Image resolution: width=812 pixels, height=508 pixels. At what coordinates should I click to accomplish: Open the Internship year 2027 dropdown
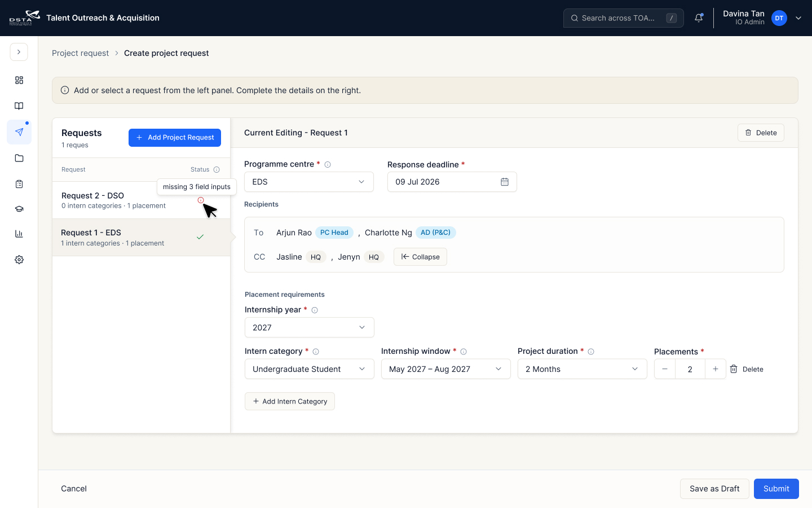pos(310,327)
